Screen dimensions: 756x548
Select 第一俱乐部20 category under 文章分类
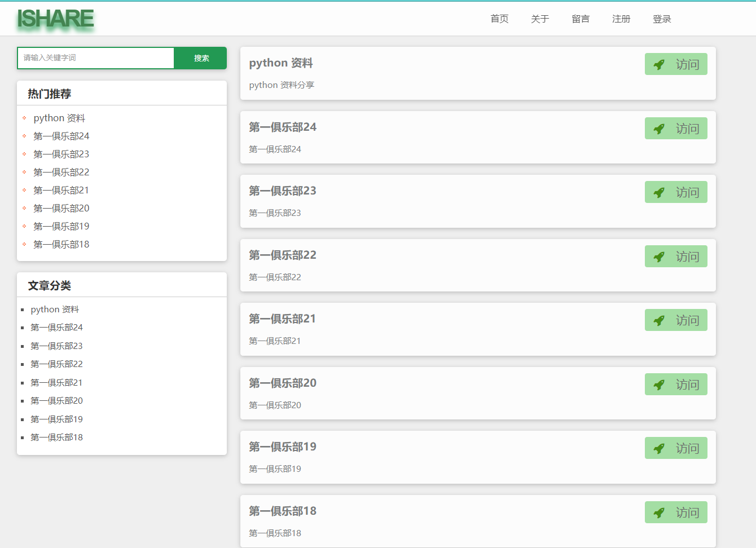coord(56,401)
